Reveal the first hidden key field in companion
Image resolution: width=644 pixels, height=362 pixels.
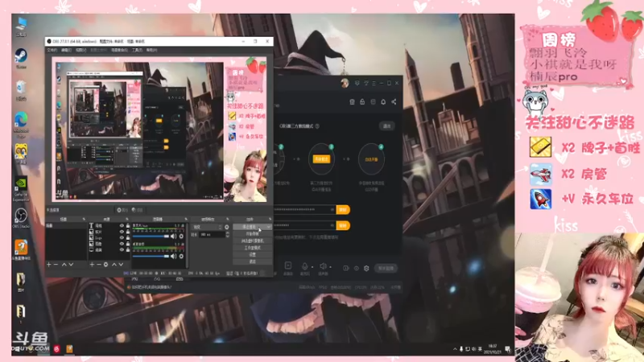coord(332,210)
